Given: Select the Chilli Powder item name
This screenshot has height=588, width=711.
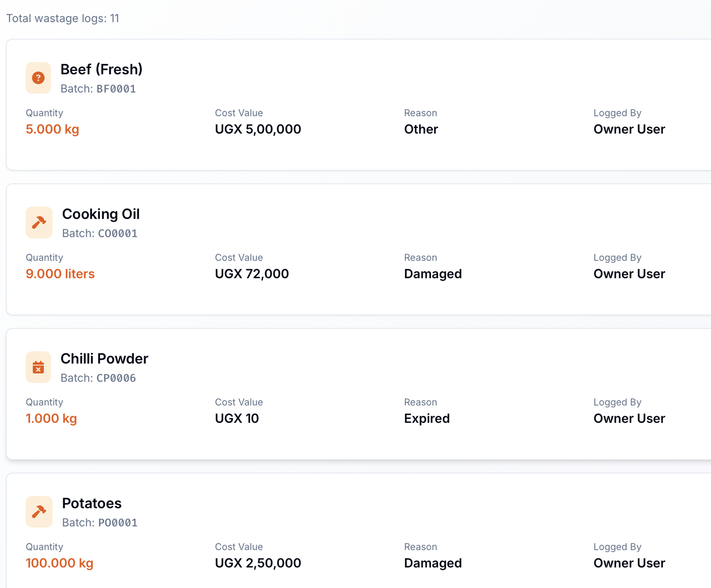Looking at the screenshot, I should [x=104, y=359].
